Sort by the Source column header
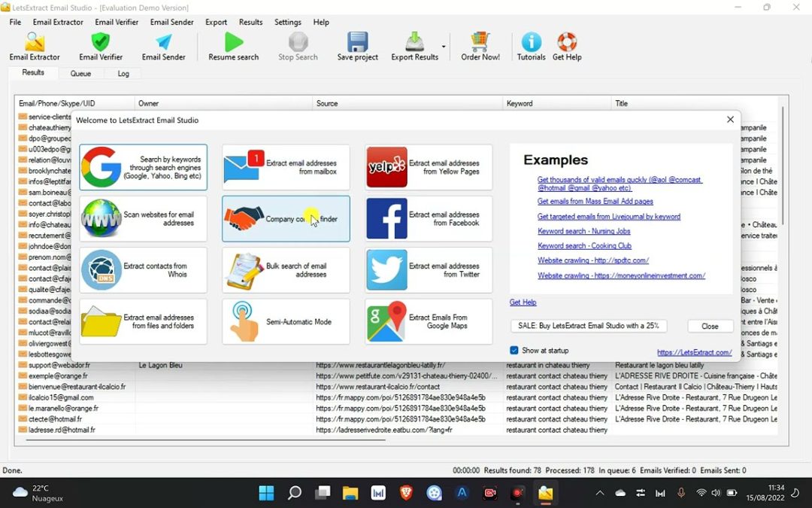The image size is (812, 508). point(408,103)
